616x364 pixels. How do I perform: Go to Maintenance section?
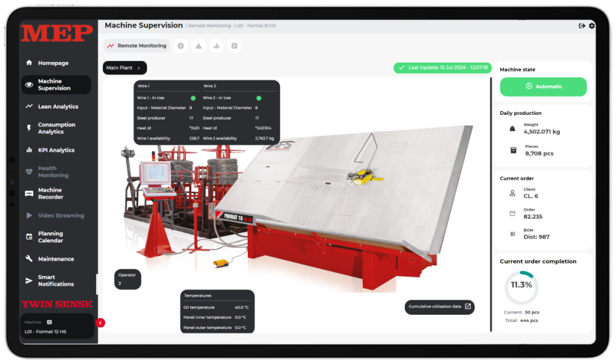click(56, 259)
